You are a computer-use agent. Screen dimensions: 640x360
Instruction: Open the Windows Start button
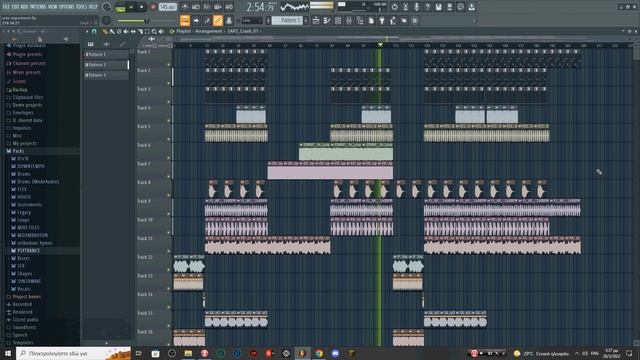pos(8,353)
